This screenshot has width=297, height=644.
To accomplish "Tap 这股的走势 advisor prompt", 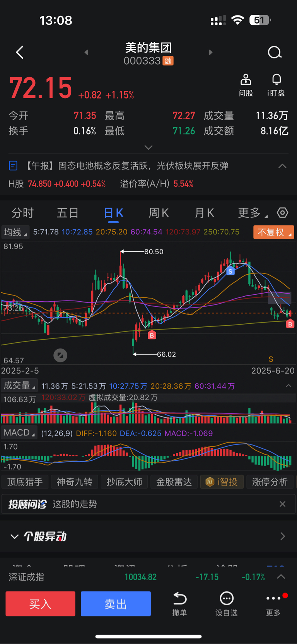I will (x=75, y=504).
